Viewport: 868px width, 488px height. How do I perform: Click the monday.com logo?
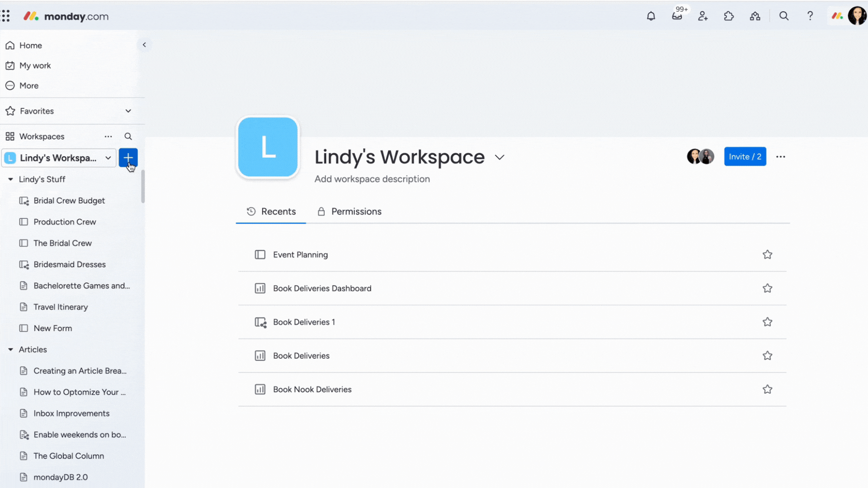tap(66, 16)
